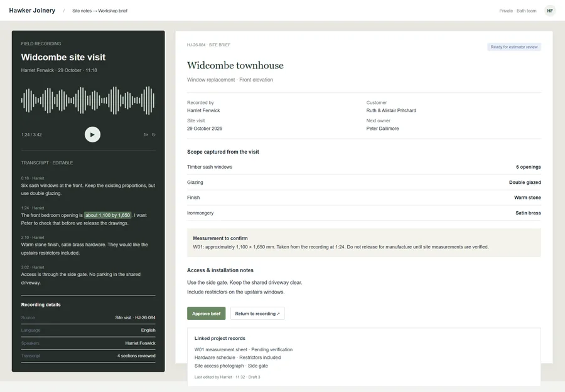This screenshot has height=392, width=565.
Task: Click the 'TRANSCRIPT · EDITABLE' heading
Action: click(47, 162)
